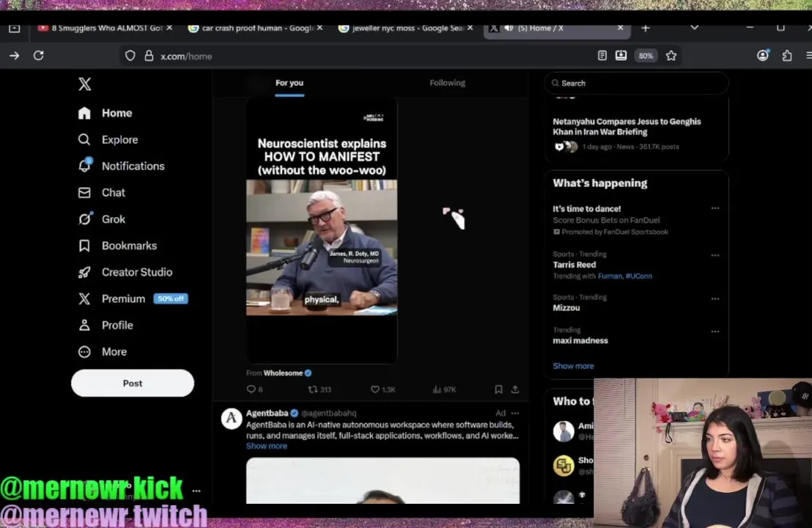Switch to For you tab
The height and width of the screenshot is (528, 812).
289,83
